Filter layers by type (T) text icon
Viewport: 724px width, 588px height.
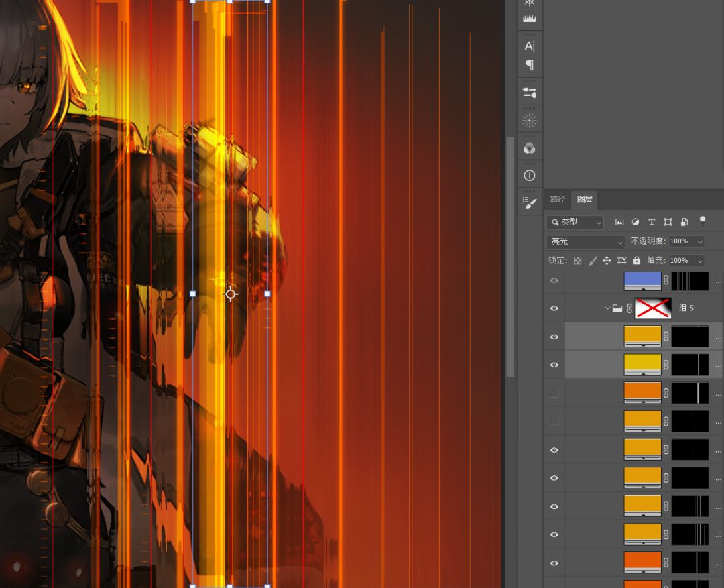point(651,222)
